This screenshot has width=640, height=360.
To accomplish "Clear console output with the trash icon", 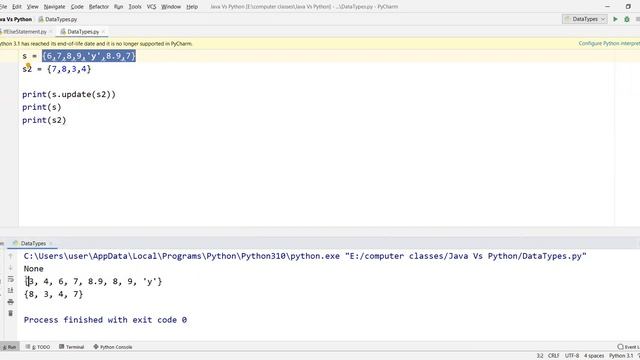I will pos(11,313).
